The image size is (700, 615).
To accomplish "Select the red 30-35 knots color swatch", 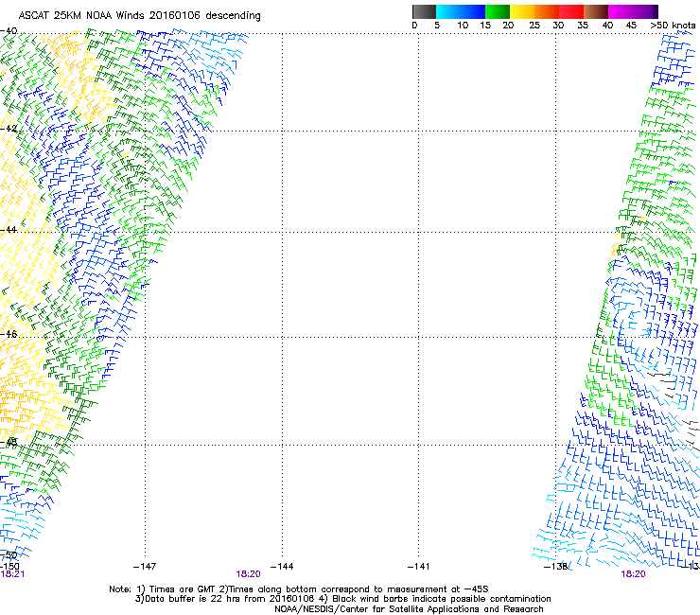I will (x=571, y=11).
